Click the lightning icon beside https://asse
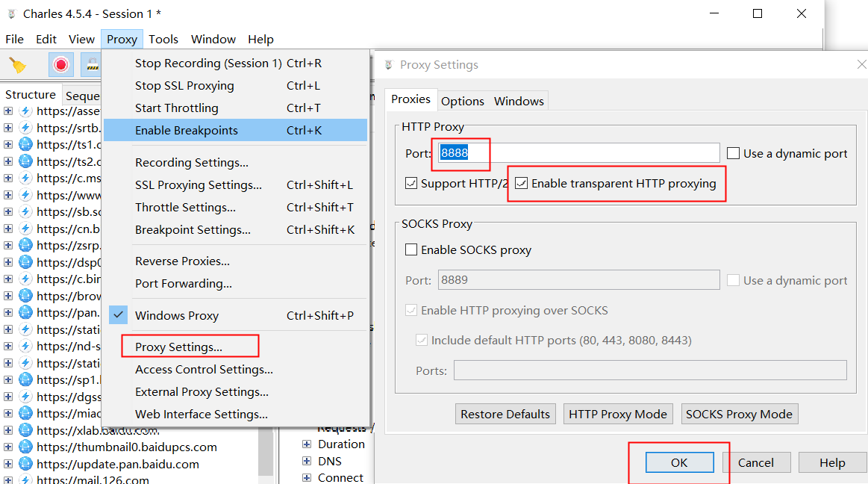 point(25,111)
